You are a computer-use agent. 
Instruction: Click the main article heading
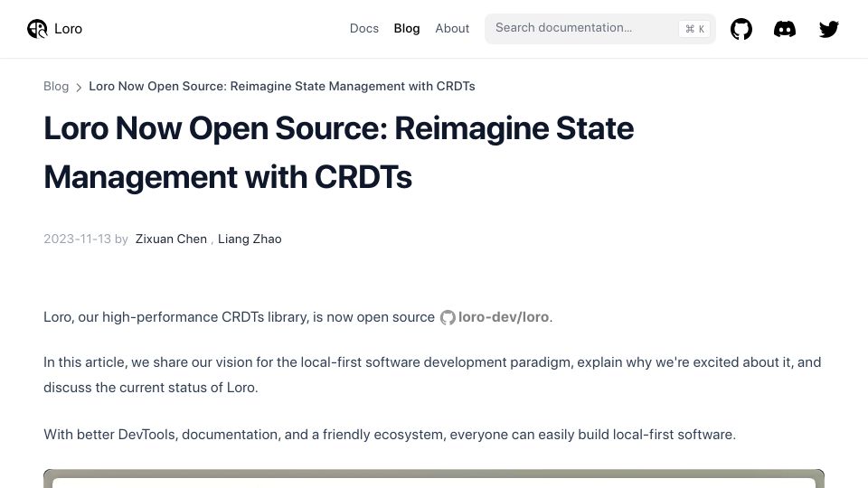(338, 153)
